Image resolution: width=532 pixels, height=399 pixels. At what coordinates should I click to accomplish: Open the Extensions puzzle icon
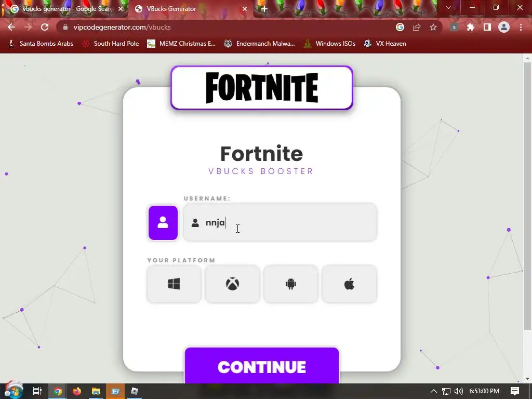(471, 27)
